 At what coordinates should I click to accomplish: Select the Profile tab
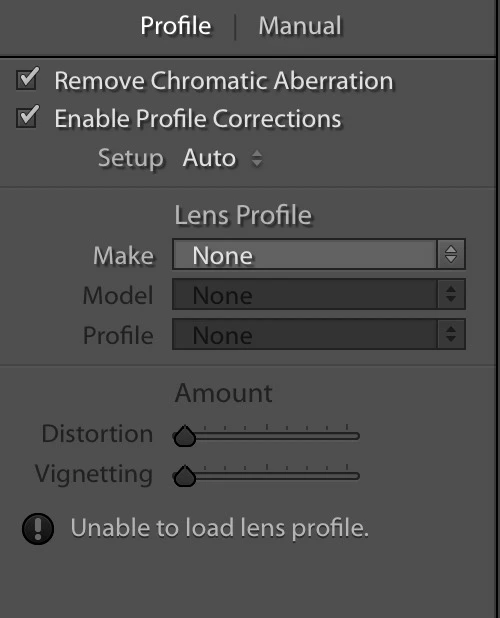tap(176, 26)
